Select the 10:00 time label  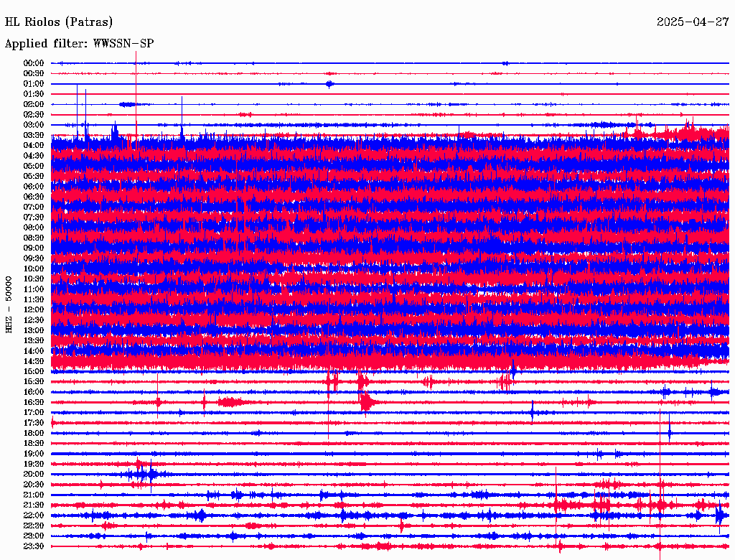pyautogui.click(x=34, y=269)
